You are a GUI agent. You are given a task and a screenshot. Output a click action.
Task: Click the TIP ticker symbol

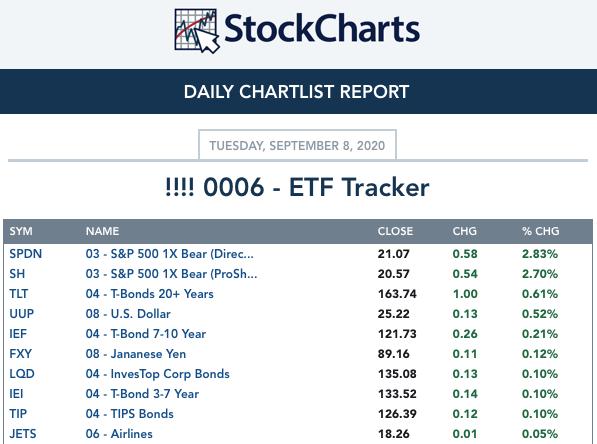point(18,414)
